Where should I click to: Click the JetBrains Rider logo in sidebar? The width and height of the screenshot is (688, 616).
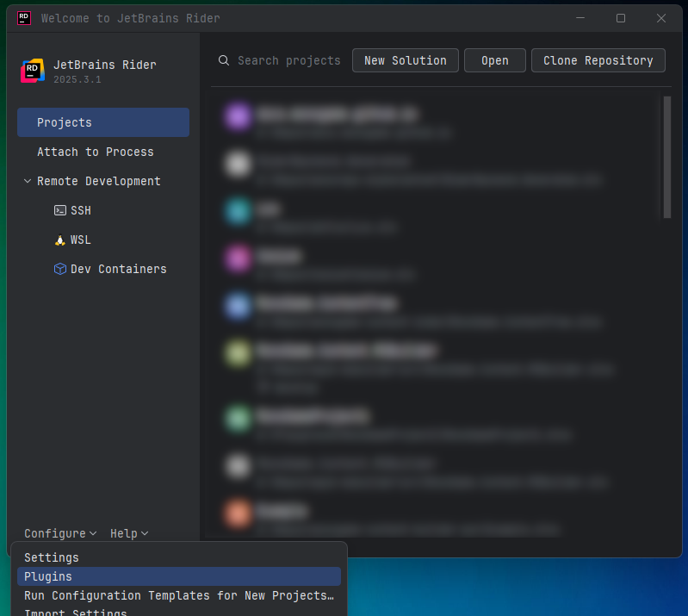pyautogui.click(x=33, y=71)
